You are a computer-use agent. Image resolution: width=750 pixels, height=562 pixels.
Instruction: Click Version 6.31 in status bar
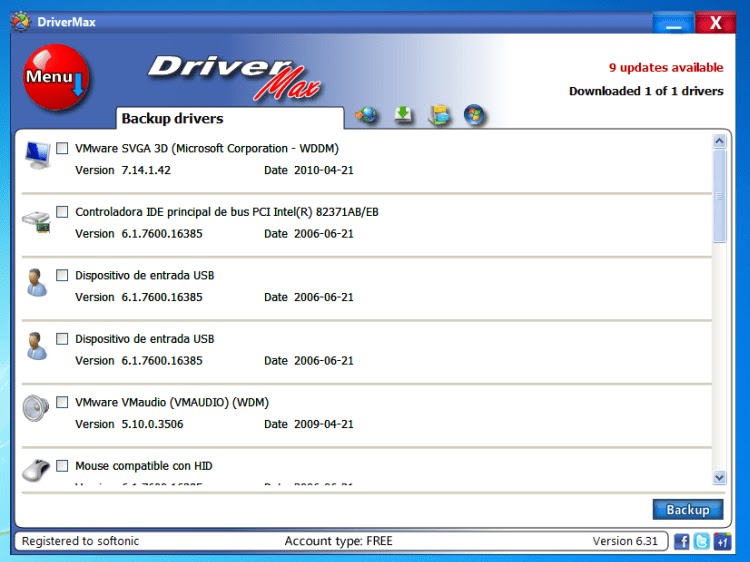(x=625, y=541)
